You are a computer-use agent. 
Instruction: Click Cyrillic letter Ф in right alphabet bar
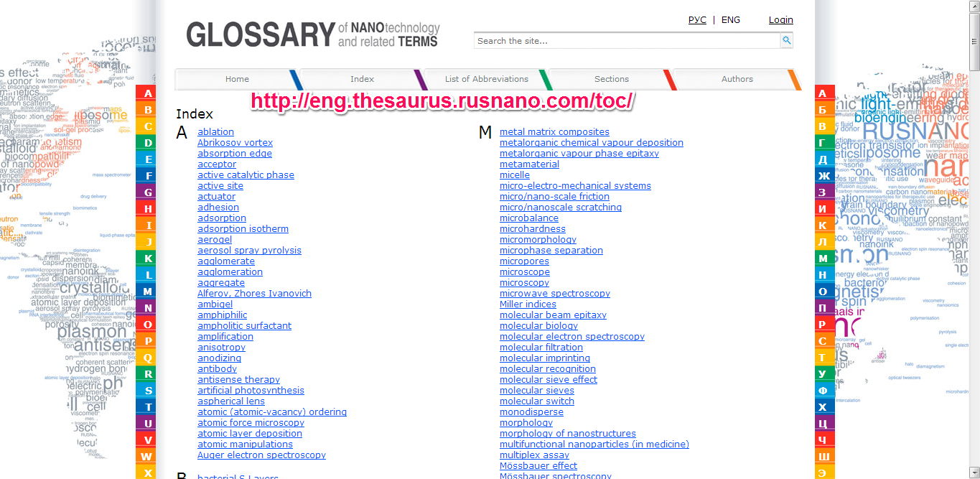[823, 391]
